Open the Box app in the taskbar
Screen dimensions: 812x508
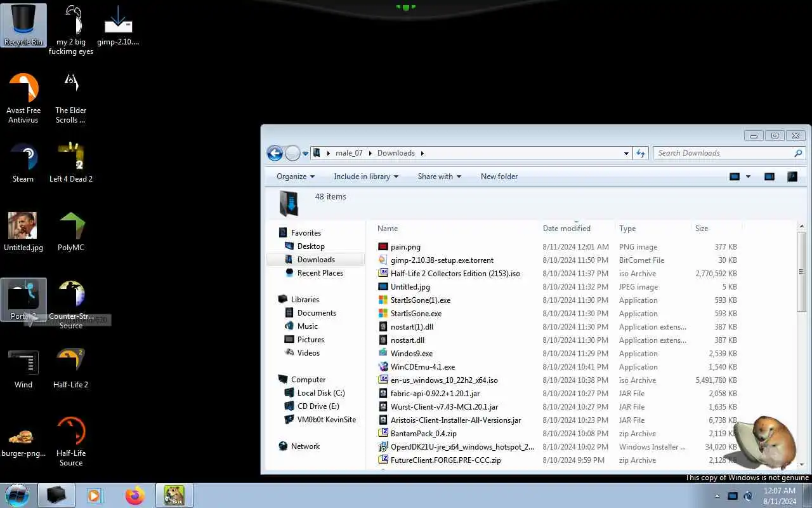coord(174,495)
